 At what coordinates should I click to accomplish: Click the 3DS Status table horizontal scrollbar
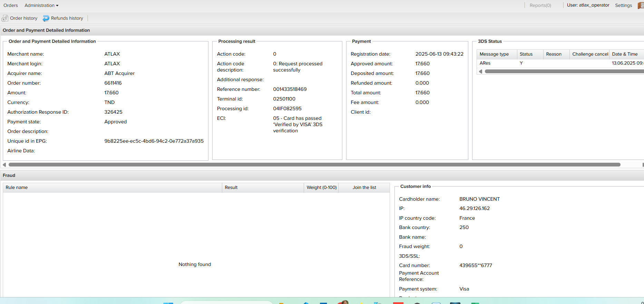[x=563, y=72]
